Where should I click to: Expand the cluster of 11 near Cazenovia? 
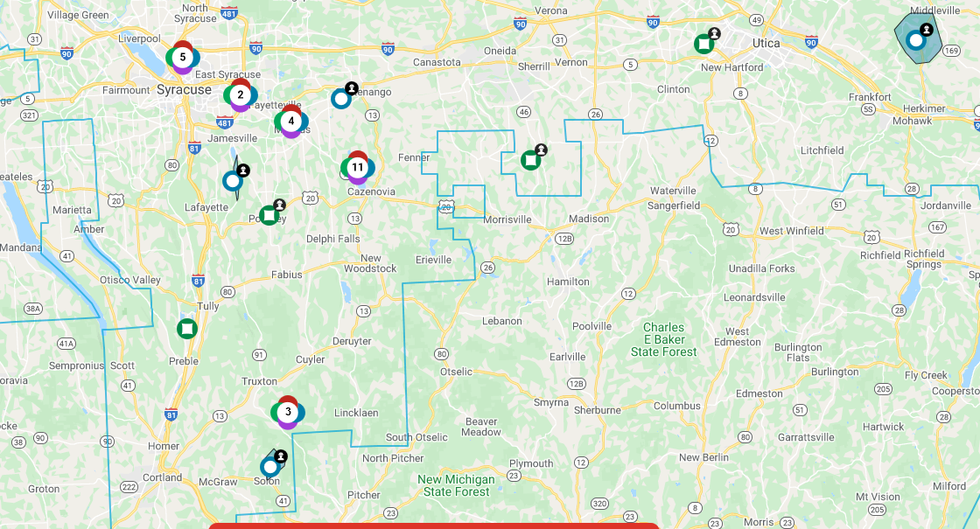[357, 167]
